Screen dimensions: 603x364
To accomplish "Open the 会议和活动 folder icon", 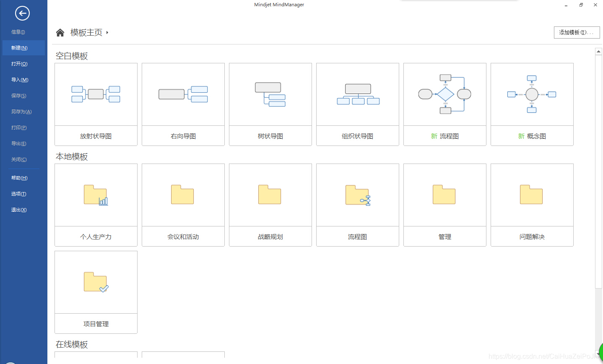I will pyautogui.click(x=182, y=195).
